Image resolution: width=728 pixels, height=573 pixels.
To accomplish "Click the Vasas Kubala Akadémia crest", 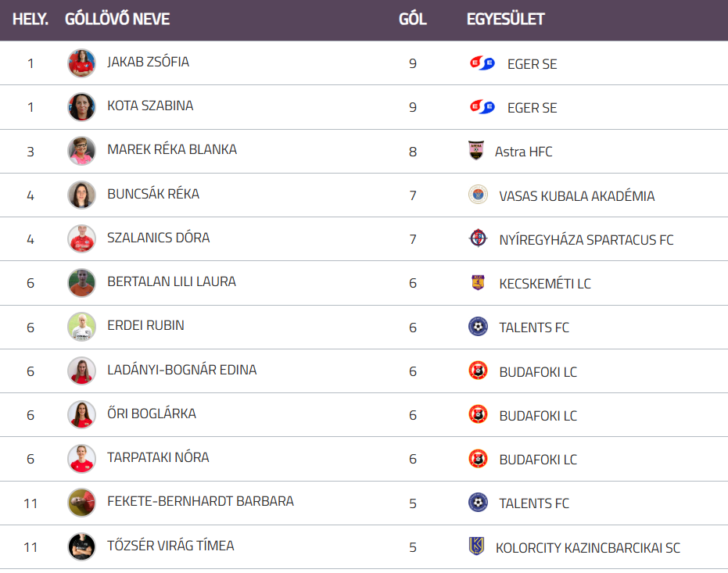I will [478, 195].
